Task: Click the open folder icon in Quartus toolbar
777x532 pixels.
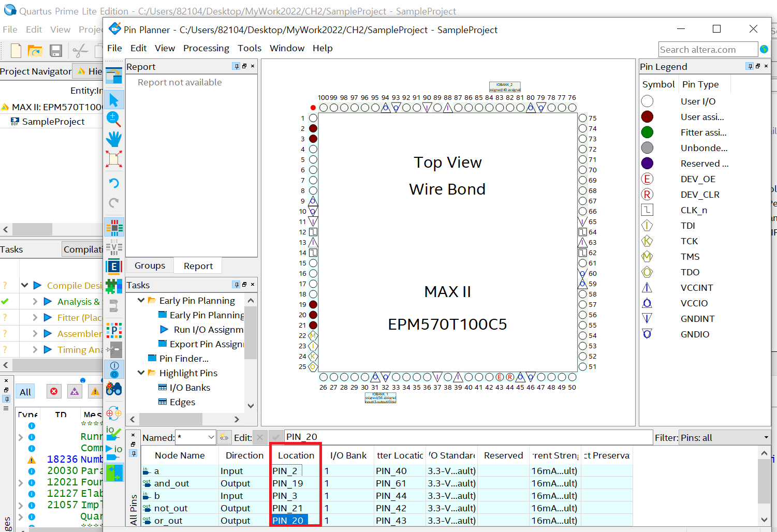Action: point(35,51)
